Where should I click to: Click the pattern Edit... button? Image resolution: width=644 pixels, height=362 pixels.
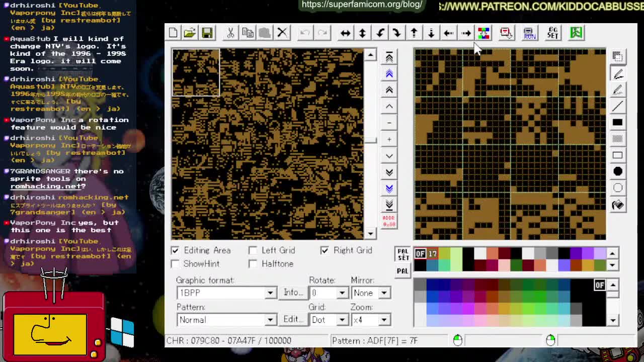pyautogui.click(x=293, y=320)
